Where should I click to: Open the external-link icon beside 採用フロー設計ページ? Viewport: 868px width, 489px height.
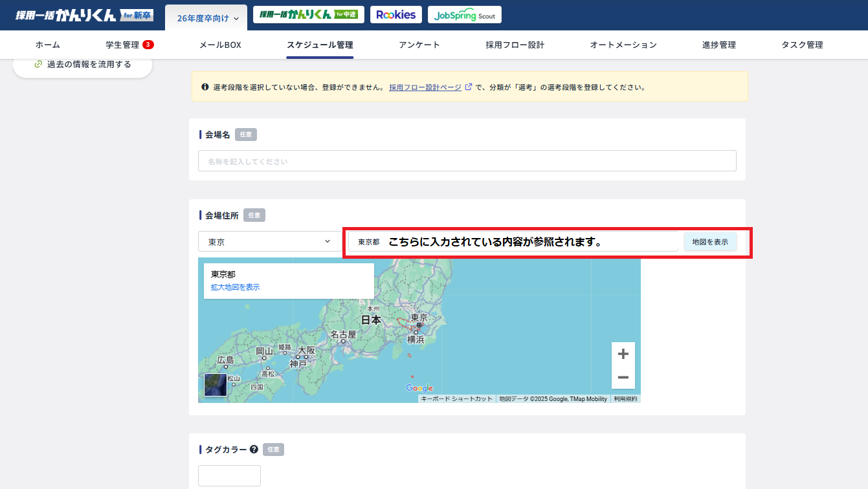(x=469, y=87)
